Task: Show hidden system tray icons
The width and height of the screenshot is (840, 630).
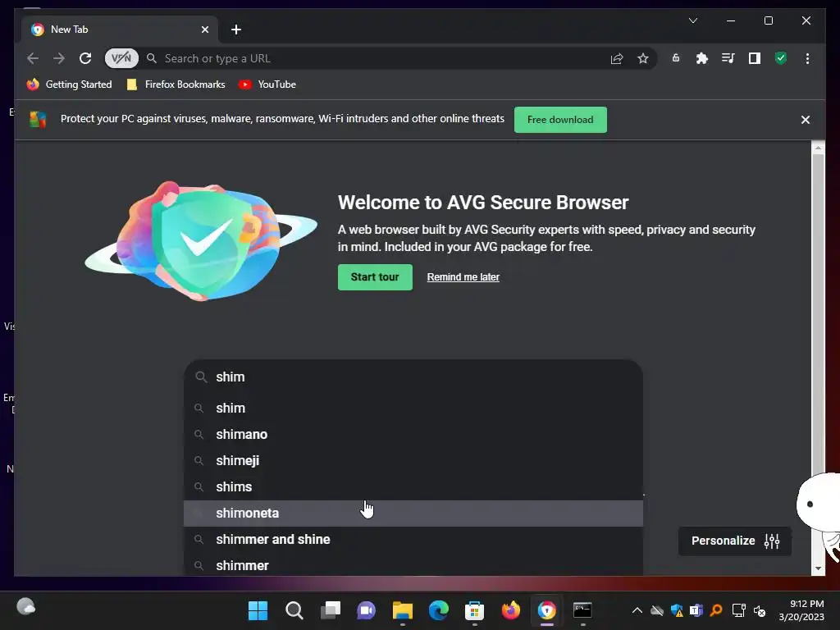Action: [637, 610]
